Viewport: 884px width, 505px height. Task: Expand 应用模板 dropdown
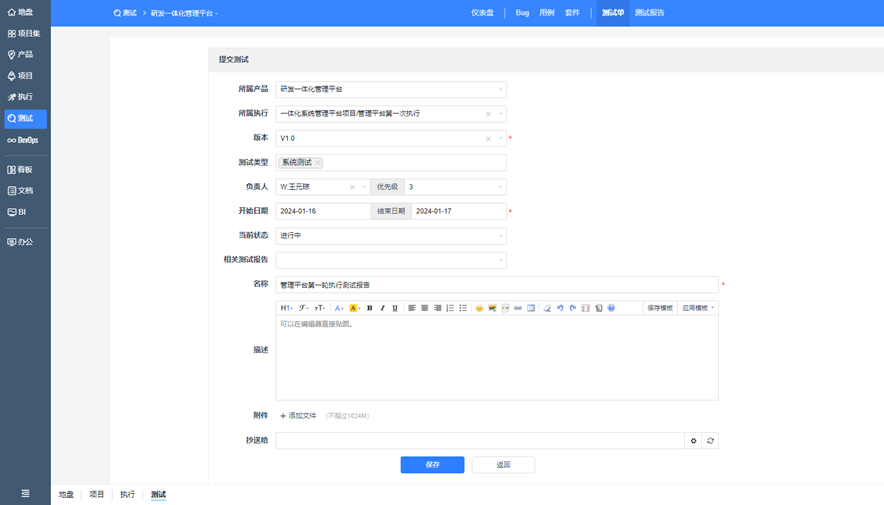[x=698, y=308]
